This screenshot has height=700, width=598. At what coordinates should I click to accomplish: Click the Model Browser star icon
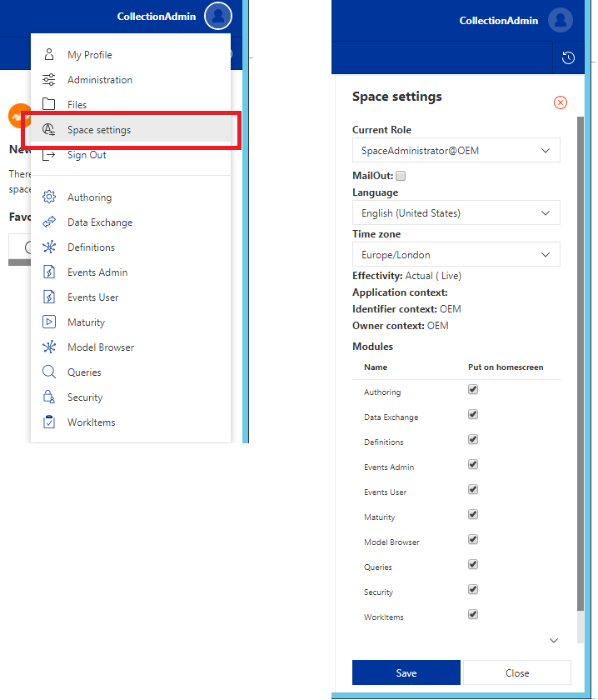49,347
